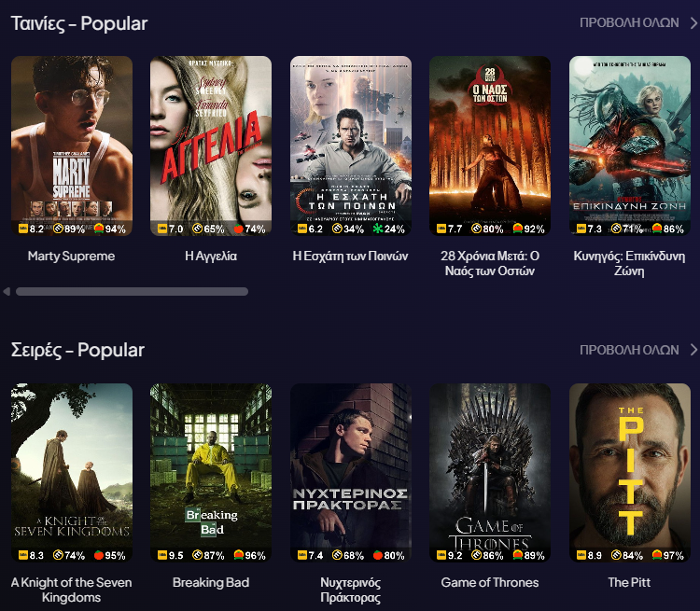Click the tomato score icon on Νυχτερινός Πράκτορας
The height and width of the screenshot is (611, 700).
point(378,555)
